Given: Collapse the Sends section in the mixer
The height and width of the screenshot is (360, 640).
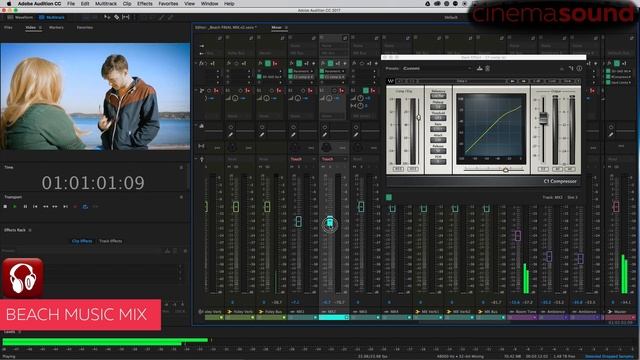Looking at the screenshot, I should pyautogui.click(x=196, y=91).
